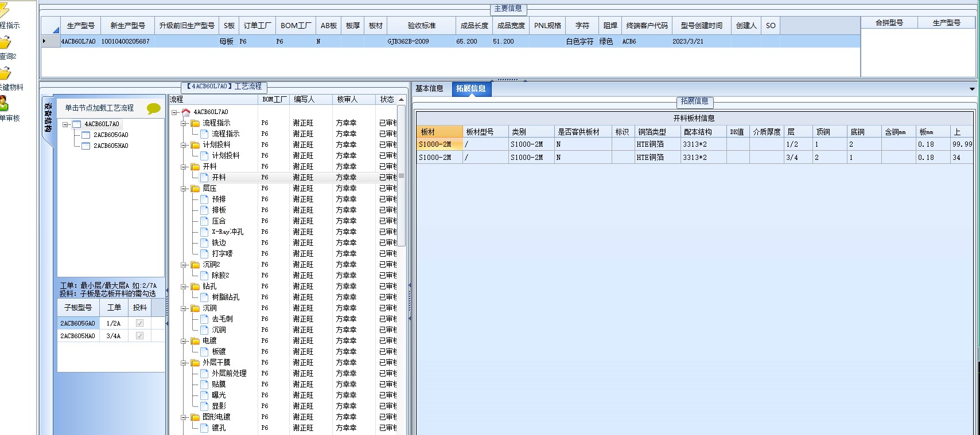The height and width of the screenshot is (435, 980).
Task: Click the document icon beside 去毛刺 step
Action: tap(204, 319)
